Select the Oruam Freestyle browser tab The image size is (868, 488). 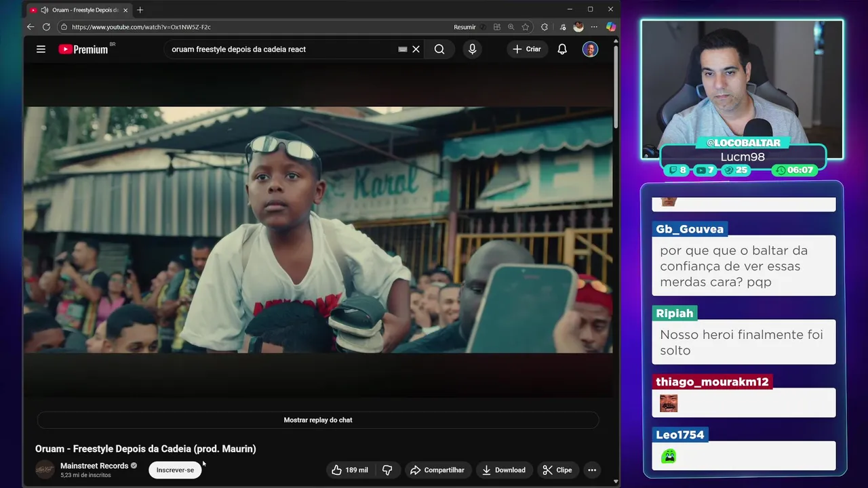79,10
